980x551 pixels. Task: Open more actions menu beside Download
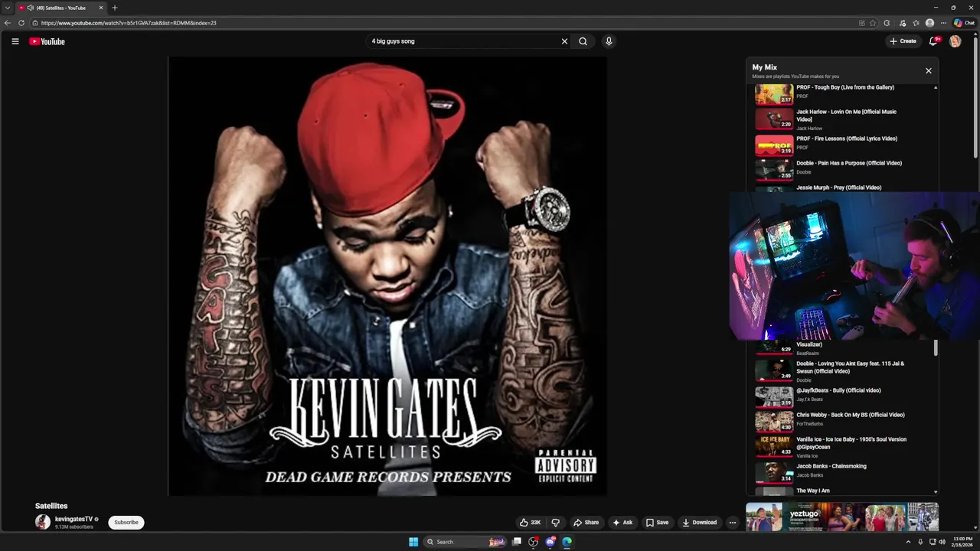(733, 523)
